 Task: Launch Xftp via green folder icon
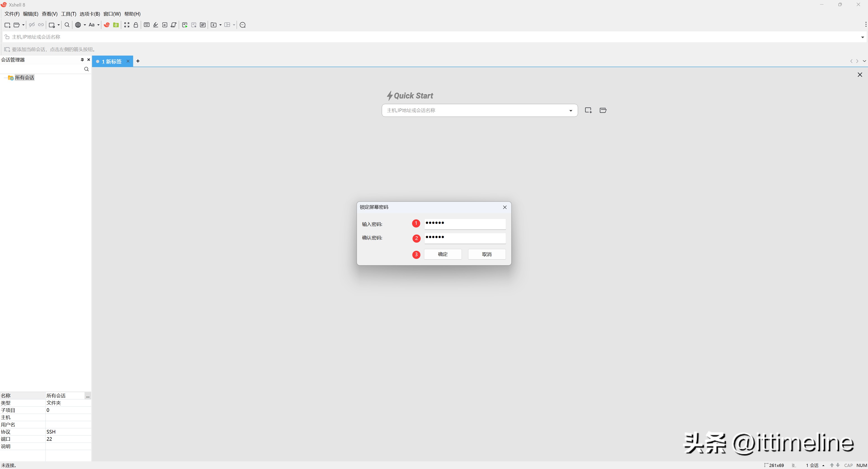[116, 25]
